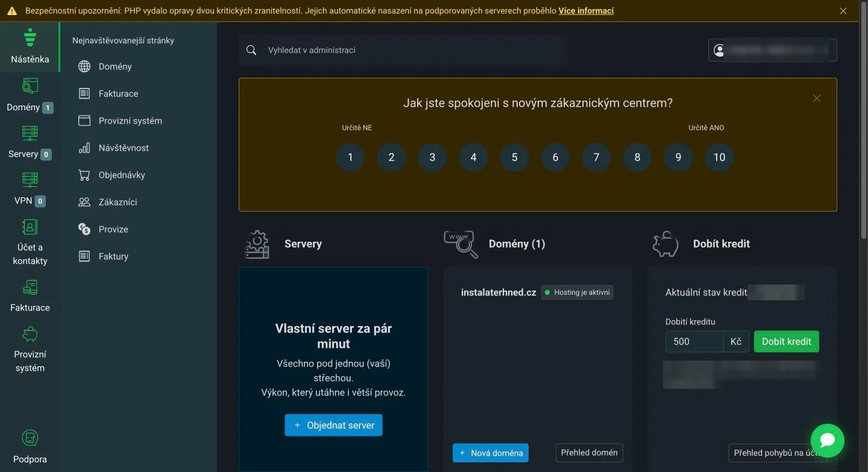The width and height of the screenshot is (868, 472).
Task: Click the Domény section www magnifier icon
Action: [461, 244]
